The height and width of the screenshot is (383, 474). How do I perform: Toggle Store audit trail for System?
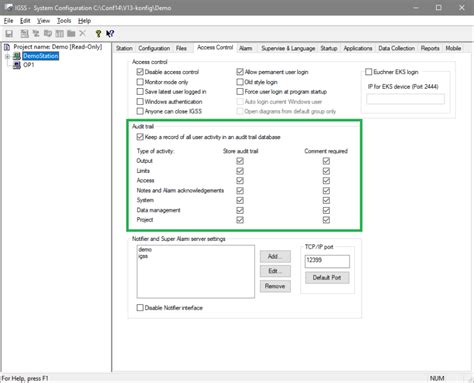pyautogui.click(x=240, y=200)
